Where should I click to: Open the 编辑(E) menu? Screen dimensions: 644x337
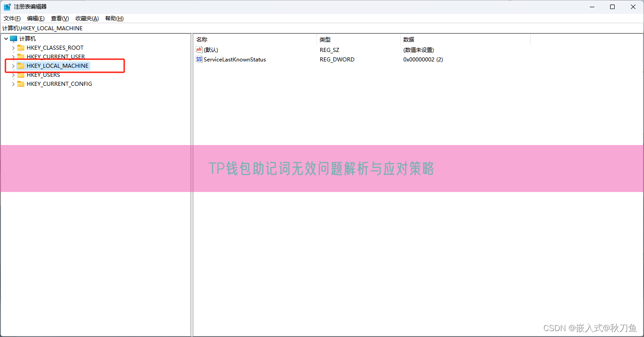pos(36,19)
